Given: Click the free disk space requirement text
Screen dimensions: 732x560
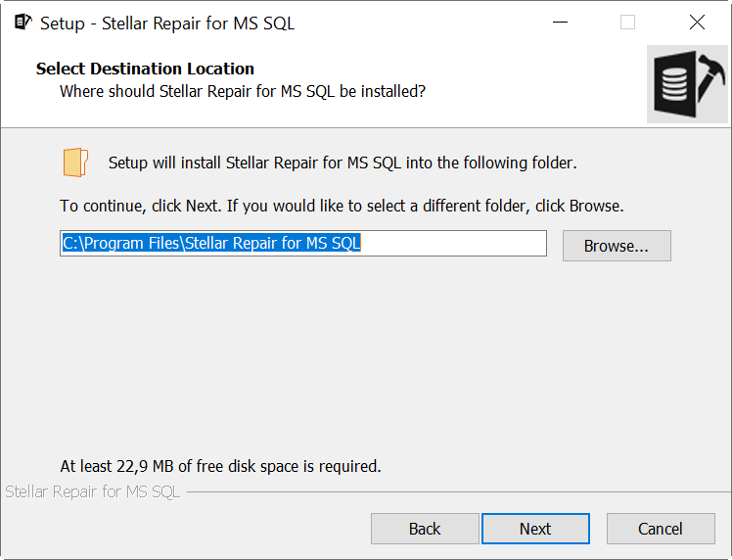Looking at the screenshot, I should click(221, 466).
